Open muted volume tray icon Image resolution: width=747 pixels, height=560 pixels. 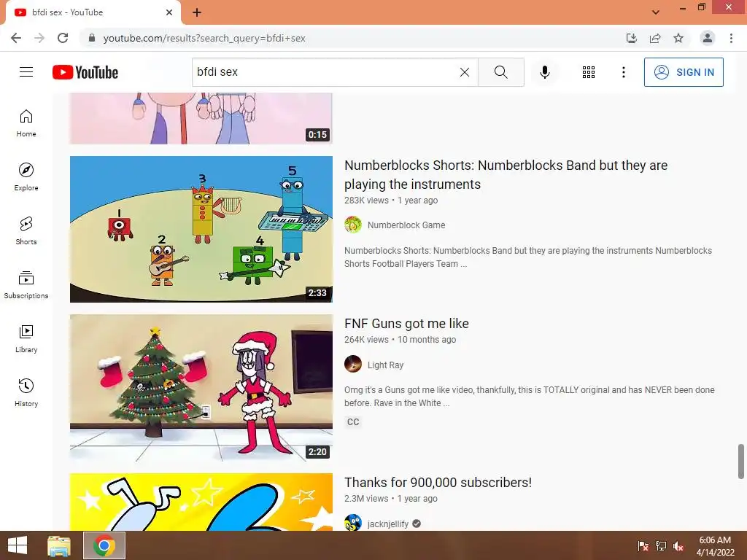(678, 546)
